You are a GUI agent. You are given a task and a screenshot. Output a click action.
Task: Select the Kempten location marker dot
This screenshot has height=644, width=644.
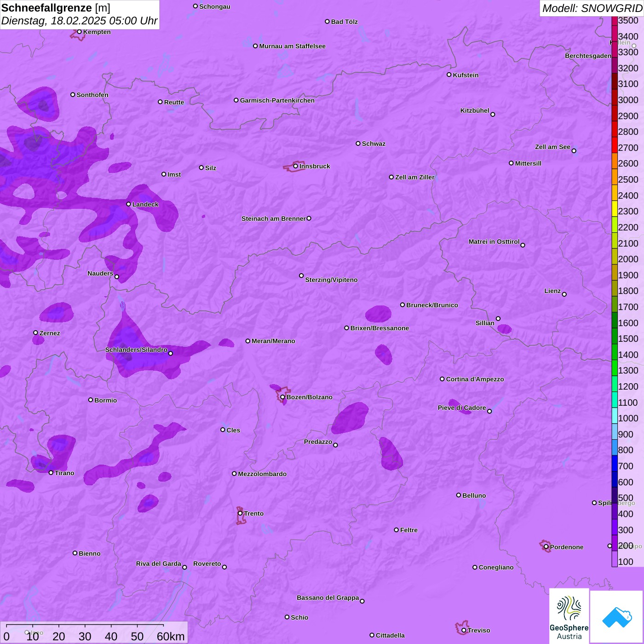tap(79, 32)
